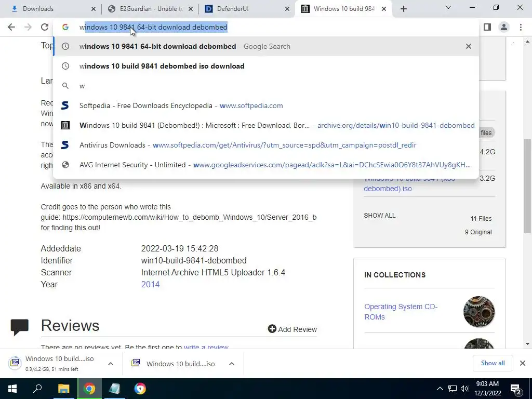Select Windows 10 build 9841 tab
The width and height of the screenshot is (532, 399).
pos(344,9)
